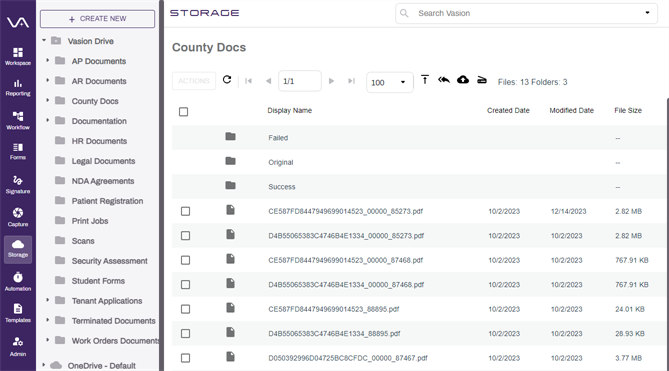Check the box for CE587FD8447949699014523_88895.pdf
The image size is (669, 371).
pos(185,309)
